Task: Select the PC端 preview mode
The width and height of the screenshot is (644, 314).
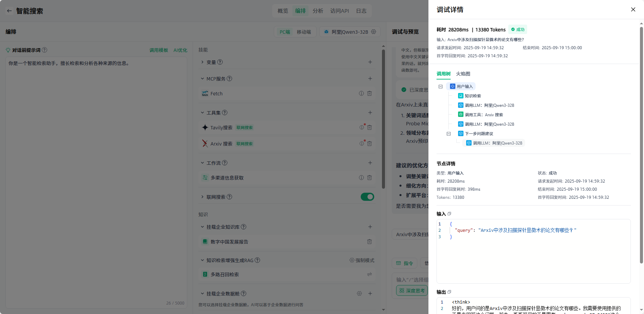Action: 285,32
